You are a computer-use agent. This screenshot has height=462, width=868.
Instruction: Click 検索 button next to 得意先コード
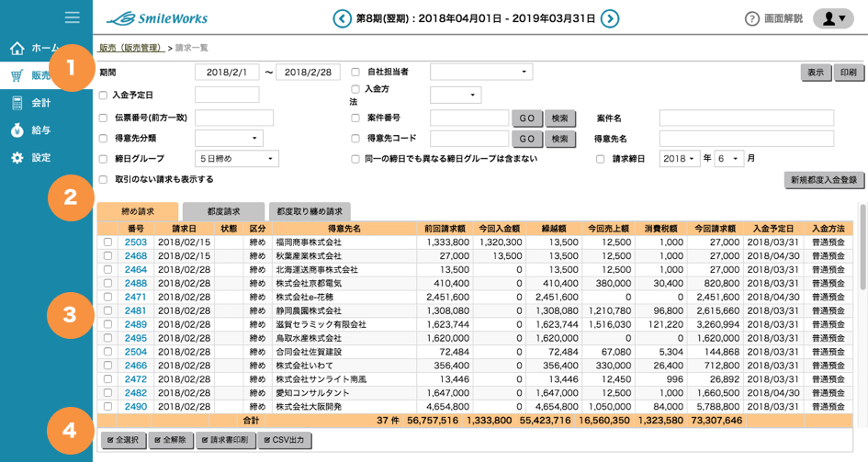point(559,139)
